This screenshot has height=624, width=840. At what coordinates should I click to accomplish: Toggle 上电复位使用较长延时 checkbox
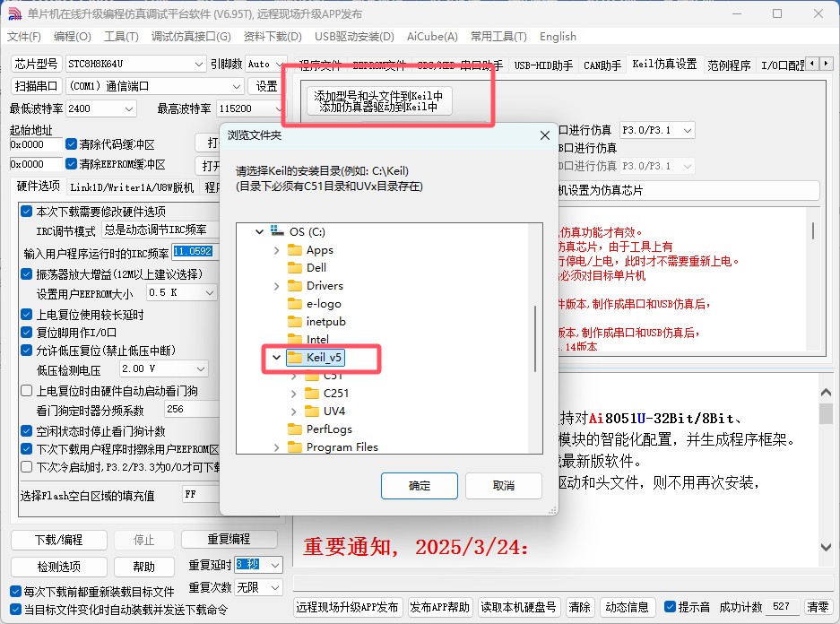(26, 315)
